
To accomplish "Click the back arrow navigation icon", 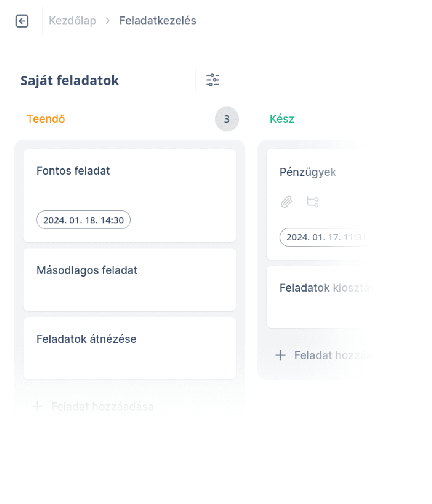I will click(x=22, y=21).
